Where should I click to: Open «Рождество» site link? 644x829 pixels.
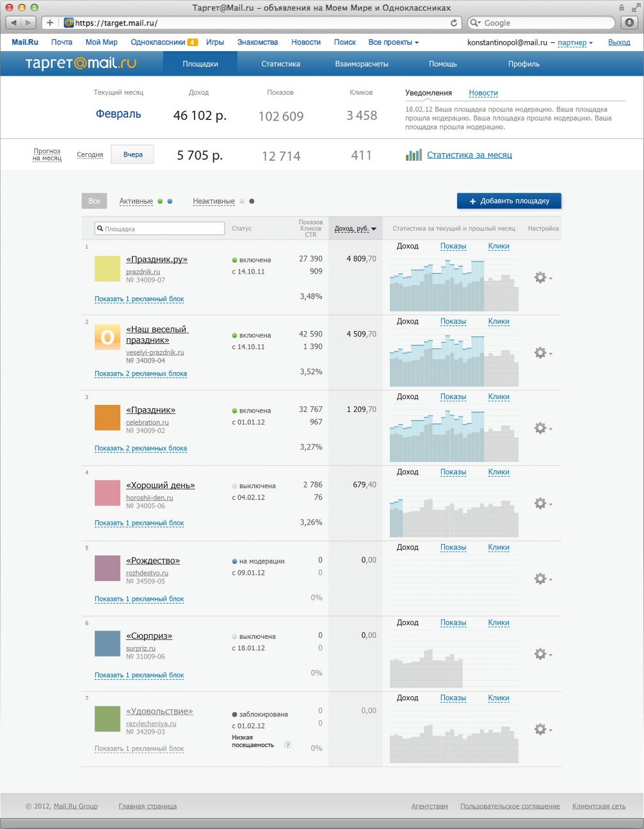(153, 561)
